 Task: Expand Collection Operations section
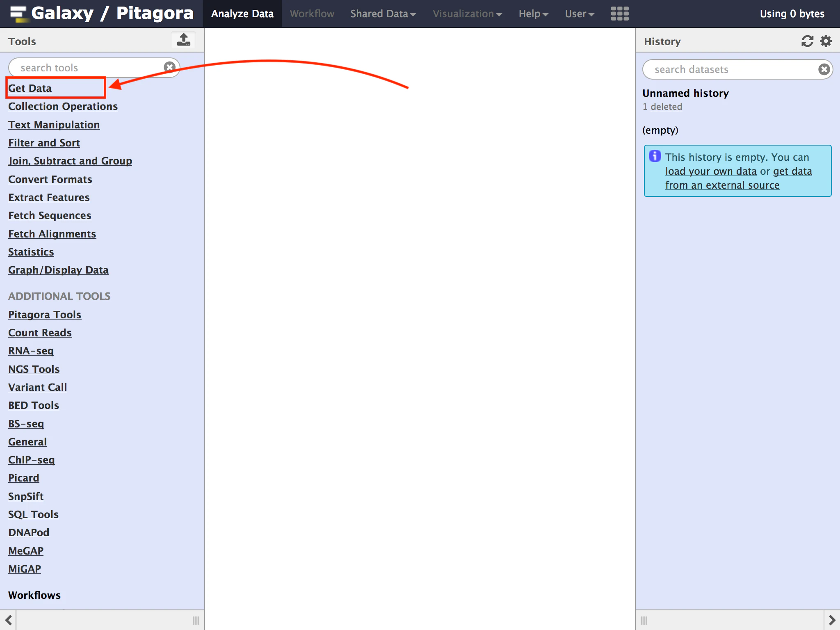click(63, 106)
